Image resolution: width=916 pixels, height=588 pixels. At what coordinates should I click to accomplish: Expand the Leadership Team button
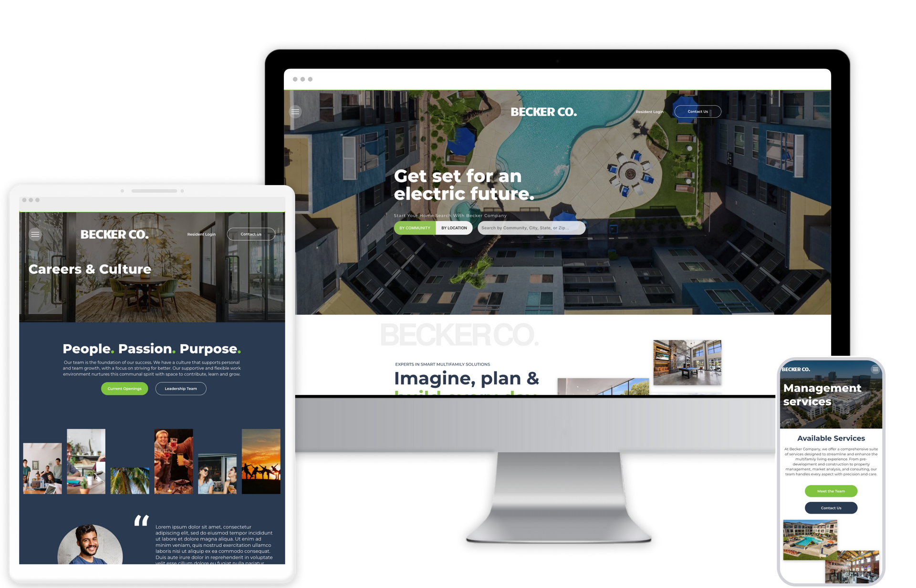point(182,387)
